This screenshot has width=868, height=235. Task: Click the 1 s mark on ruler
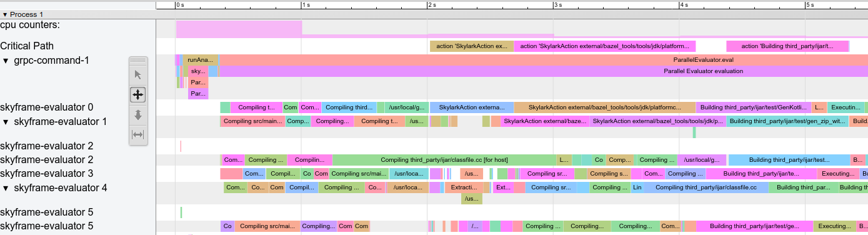pyautogui.click(x=306, y=4)
